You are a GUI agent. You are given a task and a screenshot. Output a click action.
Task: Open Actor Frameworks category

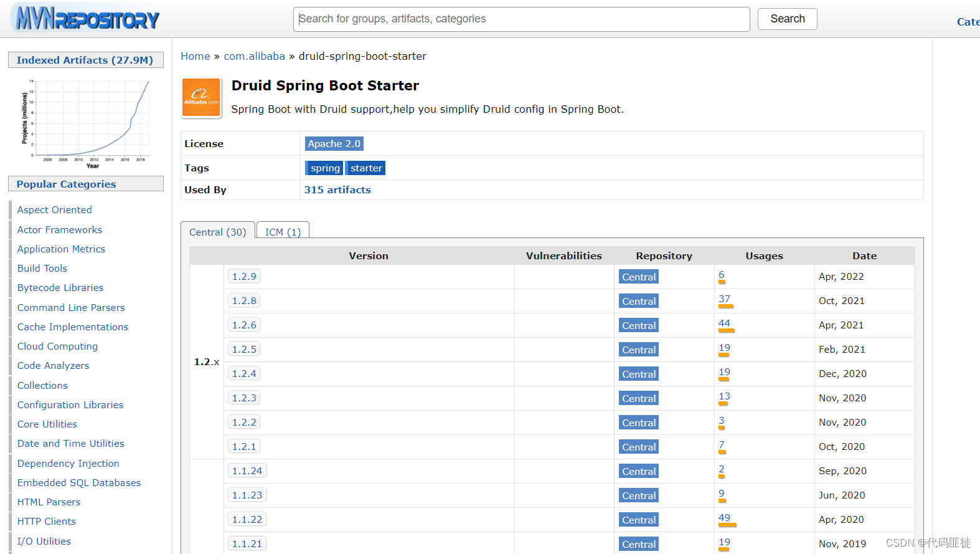coord(60,230)
